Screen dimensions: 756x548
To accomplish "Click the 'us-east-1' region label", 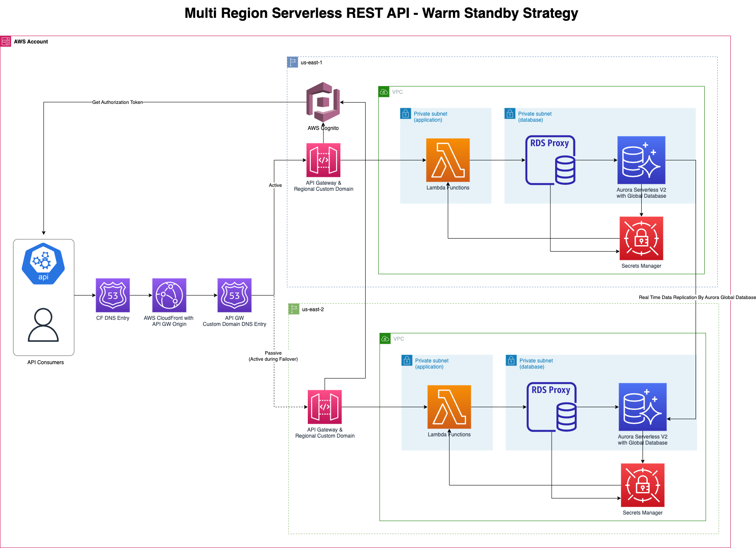I will tap(311, 63).
